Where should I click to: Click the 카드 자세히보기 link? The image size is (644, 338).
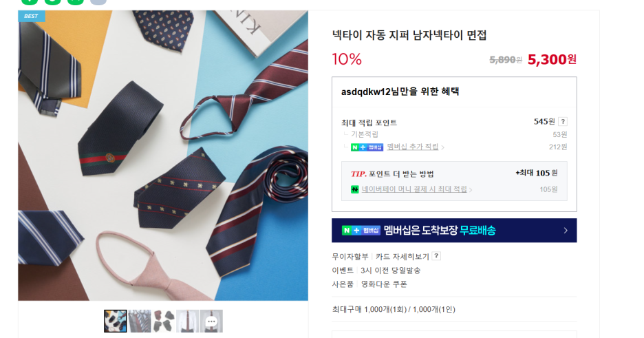402,257
